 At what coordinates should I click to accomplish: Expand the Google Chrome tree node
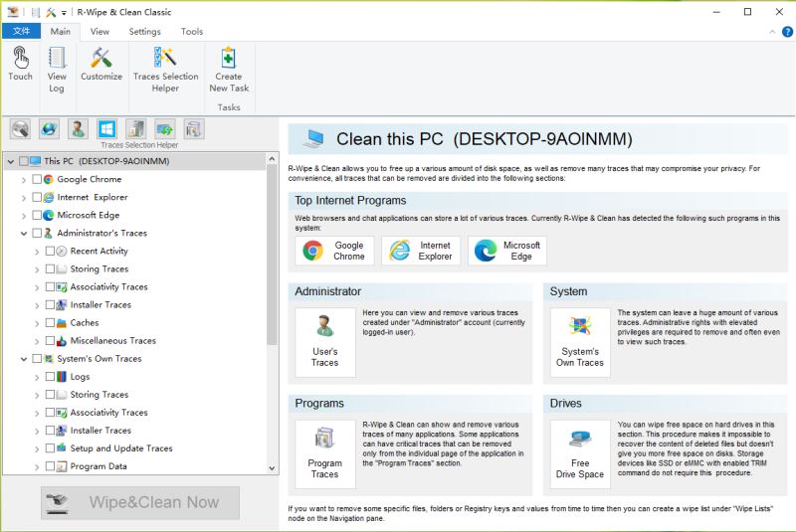23,180
